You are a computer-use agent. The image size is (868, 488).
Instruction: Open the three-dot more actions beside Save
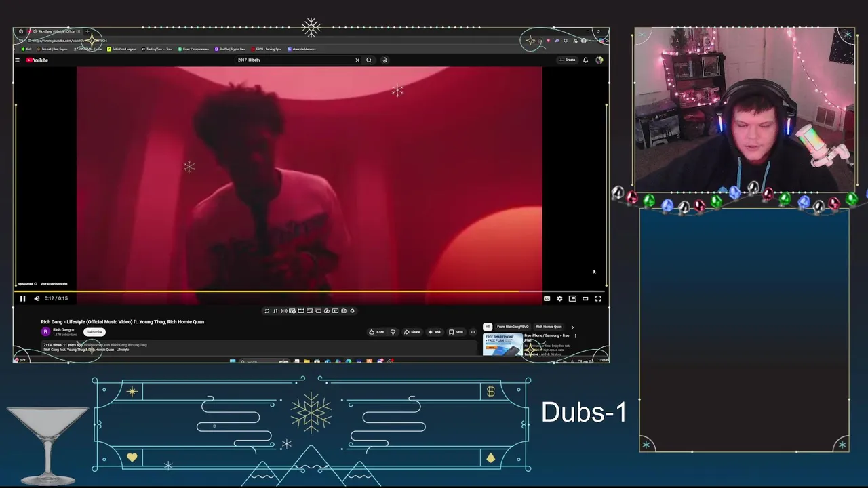[x=473, y=332]
